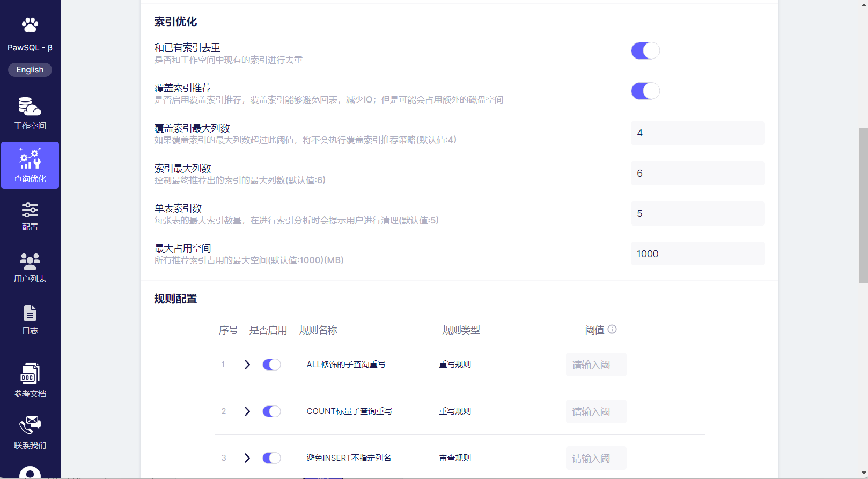Click the page vertical scrollbar thumb

coord(863,204)
